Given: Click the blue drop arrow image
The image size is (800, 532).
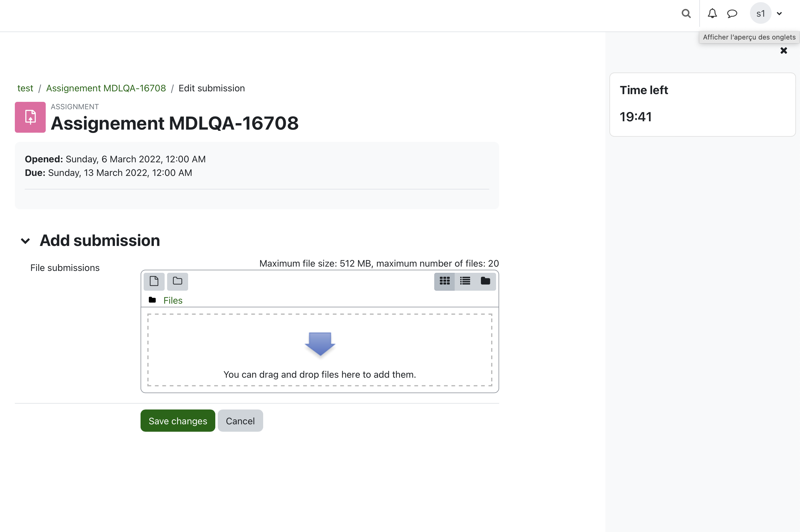Looking at the screenshot, I should click(x=320, y=344).
